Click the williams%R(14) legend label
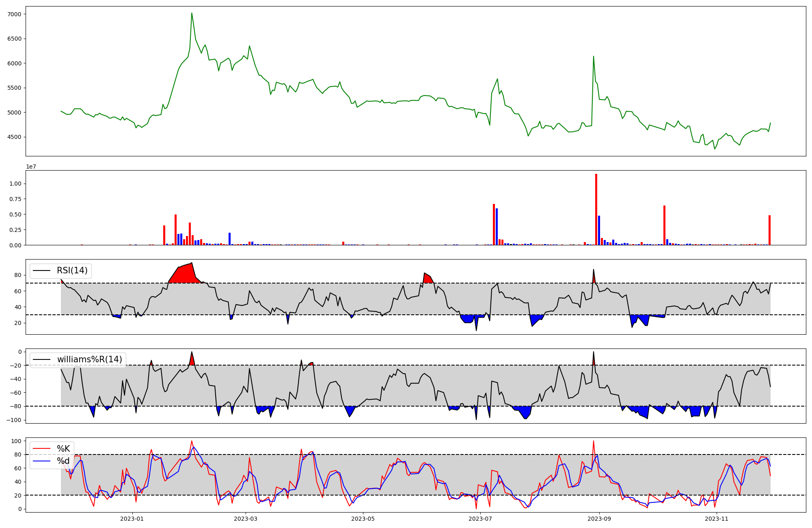Image resolution: width=812 pixels, height=528 pixels. click(89, 359)
